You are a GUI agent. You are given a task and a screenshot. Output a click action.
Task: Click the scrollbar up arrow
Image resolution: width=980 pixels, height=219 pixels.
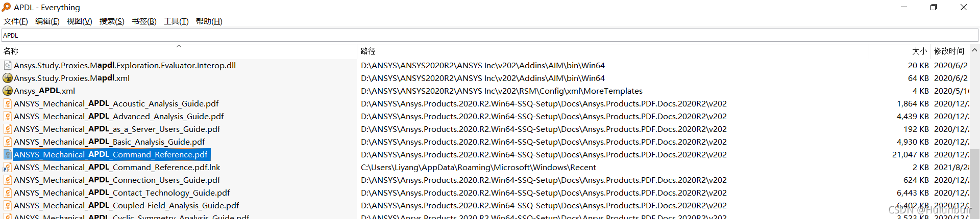(974, 50)
